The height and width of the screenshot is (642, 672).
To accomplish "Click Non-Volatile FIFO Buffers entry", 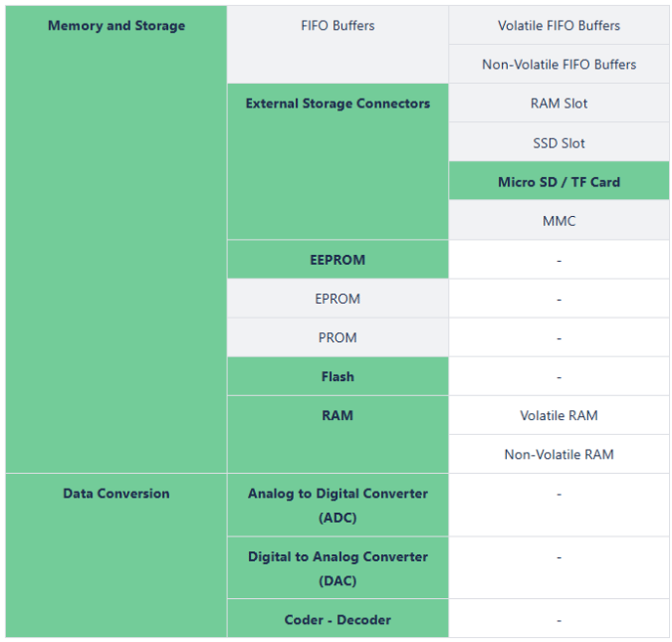I will coord(559,64).
